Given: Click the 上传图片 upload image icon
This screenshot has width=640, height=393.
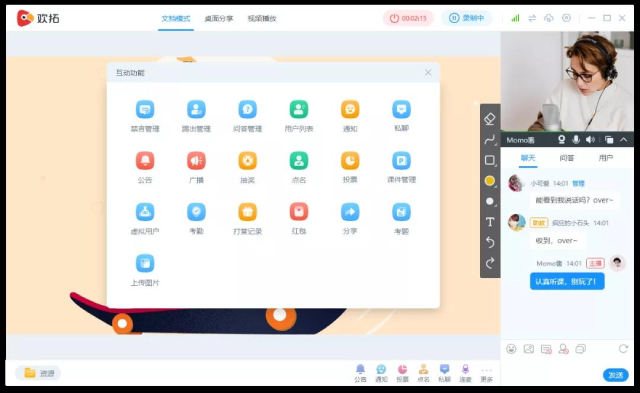Looking at the screenshot, I should coord(145,264).
